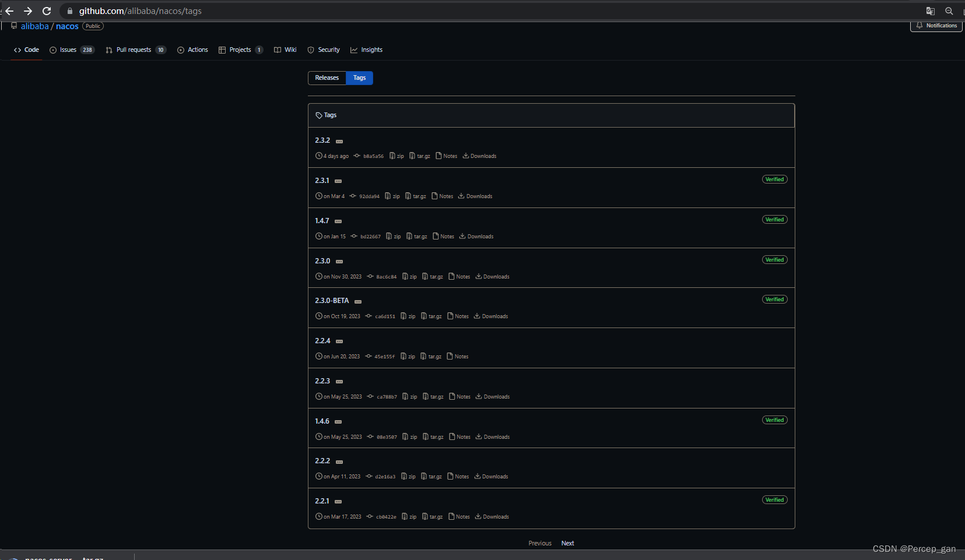Image resolution: width=965 pixels, height=560 pixels.
Task: Expand the ellipsis for tag 2.2.4
Action: pyautogui.click(x=339, y=341)
